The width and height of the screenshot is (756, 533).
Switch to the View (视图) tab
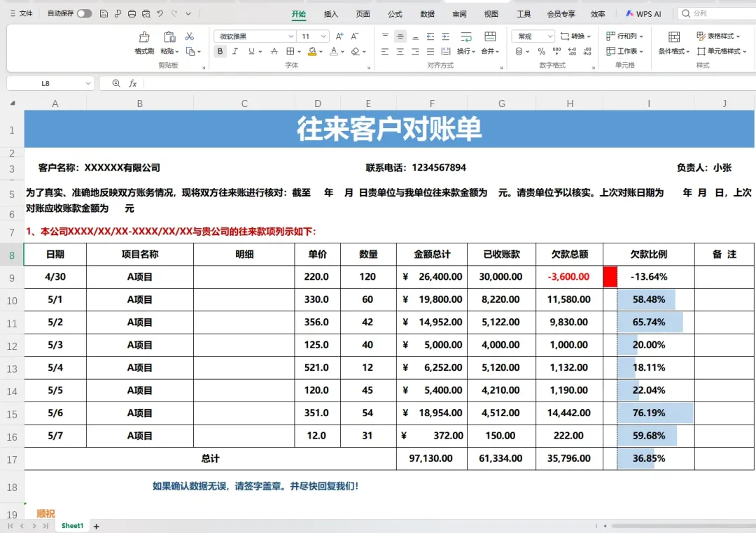[x=491, y=14]
